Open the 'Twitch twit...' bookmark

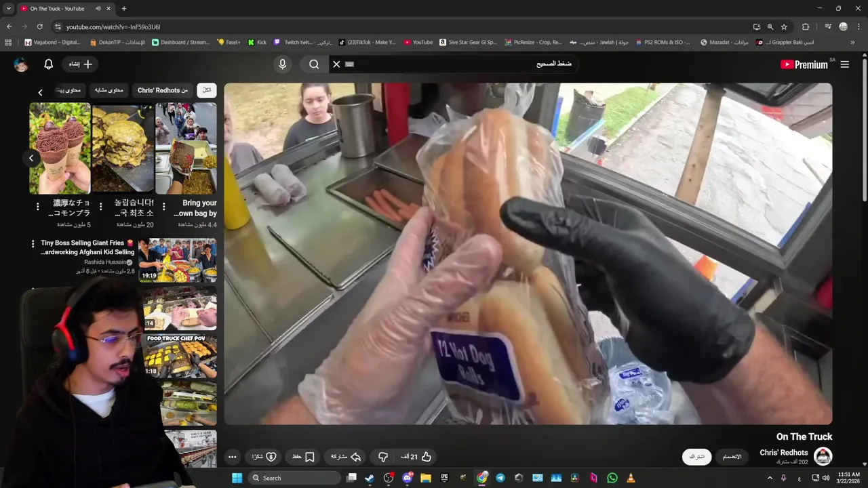tap(302, 42)
